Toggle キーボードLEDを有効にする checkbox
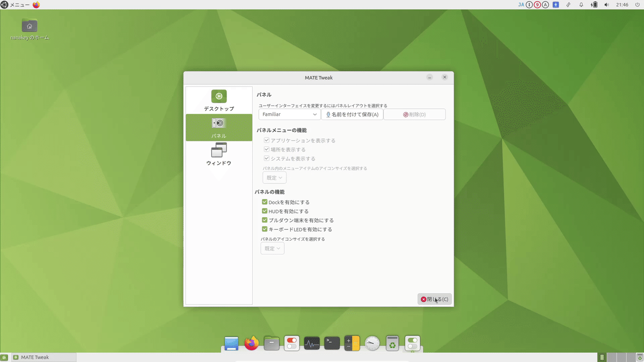The image size is (644, 362). tap(297, 230)
